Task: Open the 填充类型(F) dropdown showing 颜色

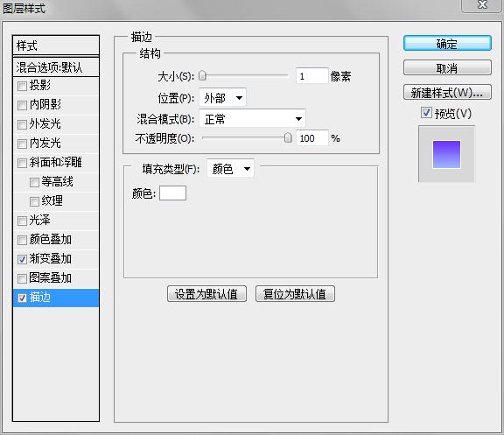Action: 230,168
